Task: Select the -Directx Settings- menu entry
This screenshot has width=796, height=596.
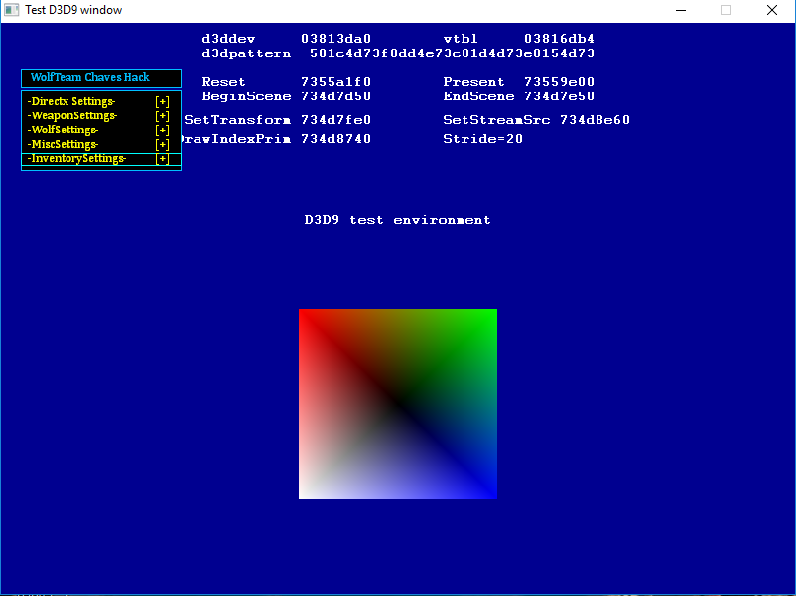Action: [72, 101]
